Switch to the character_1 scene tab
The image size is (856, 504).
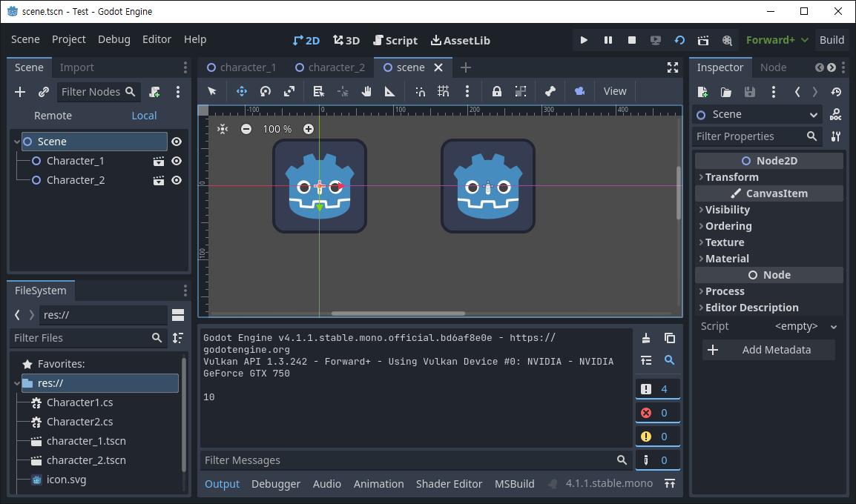pos(242,67)
